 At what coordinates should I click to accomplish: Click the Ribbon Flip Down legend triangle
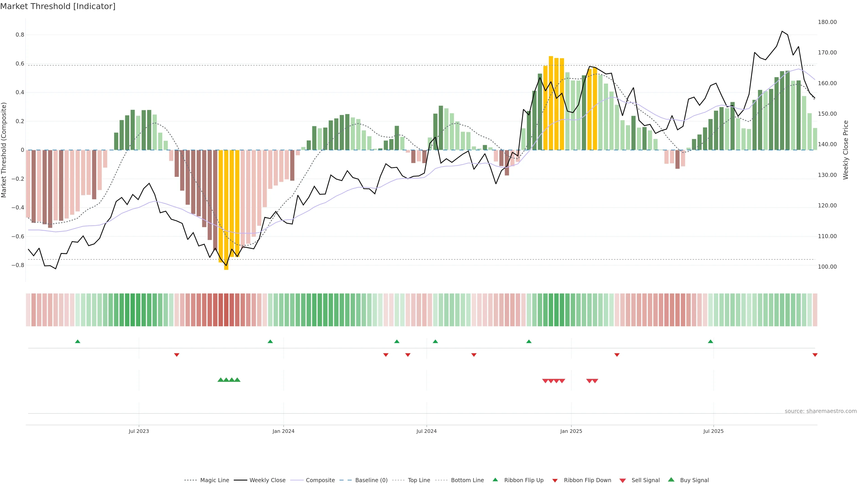pyautogui.click(x=555, y=480)
